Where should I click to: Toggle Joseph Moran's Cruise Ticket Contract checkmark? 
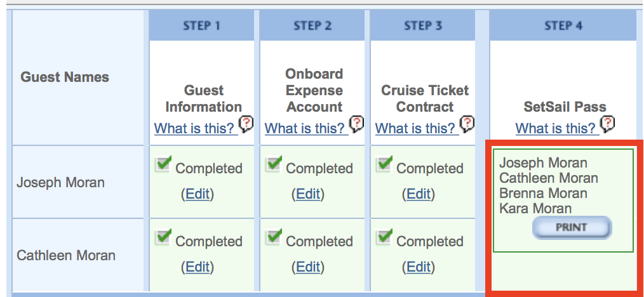coord(384,164)
